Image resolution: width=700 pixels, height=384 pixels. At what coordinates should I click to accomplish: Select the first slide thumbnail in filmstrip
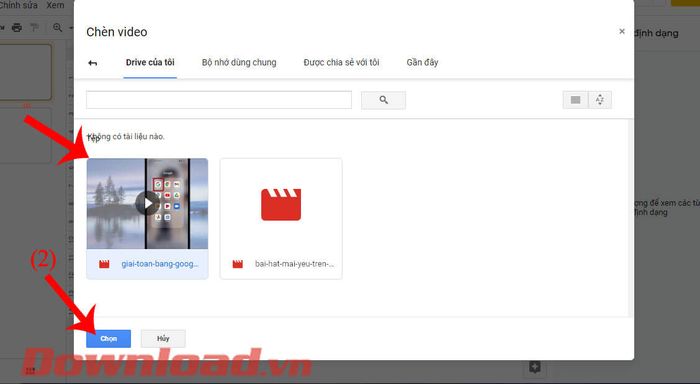click(x=25, y=72)
